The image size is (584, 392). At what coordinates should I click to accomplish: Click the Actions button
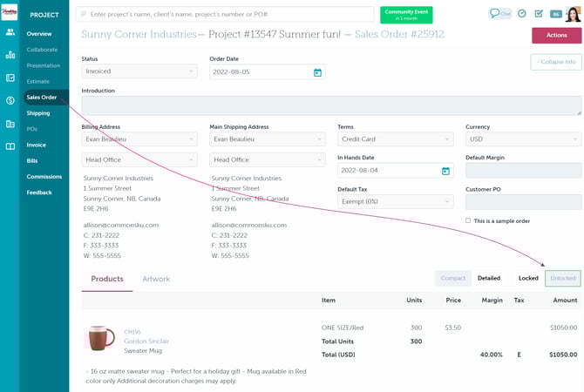556,35
